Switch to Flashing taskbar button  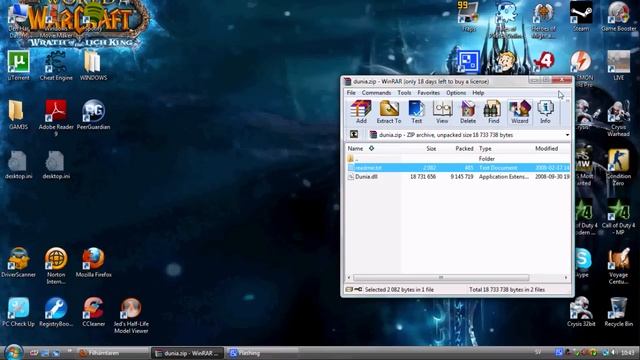coord(261,353)
